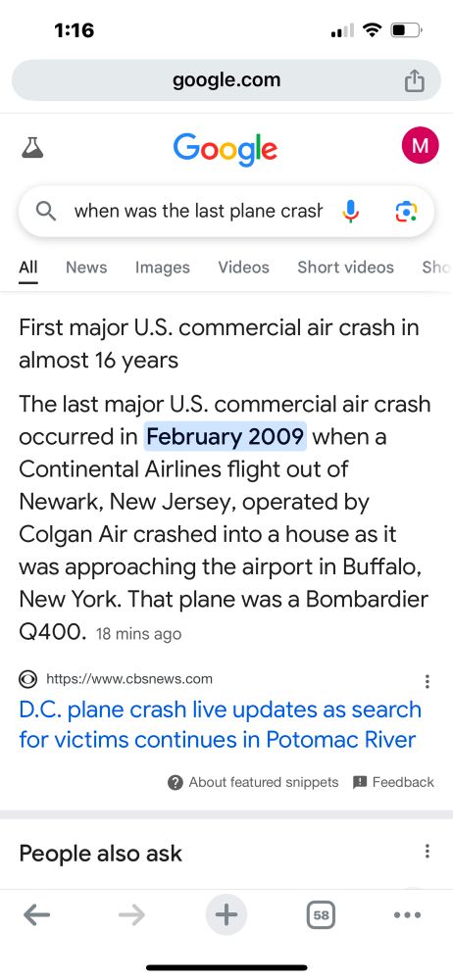Open CBS News result options menu
Viewport: 453px width, 980px height.
pyautogui.click(x=427, y=681)
